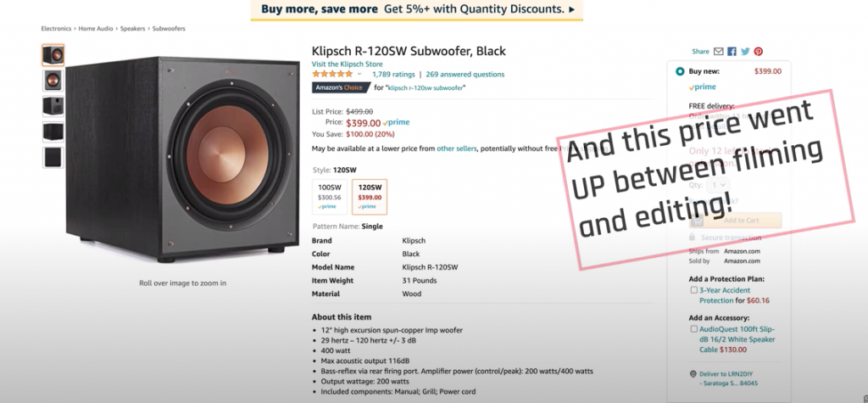Select the second product thumbnail image
Image resolution: width=868 pixels, height=403 pixels.
click(53, 81)
